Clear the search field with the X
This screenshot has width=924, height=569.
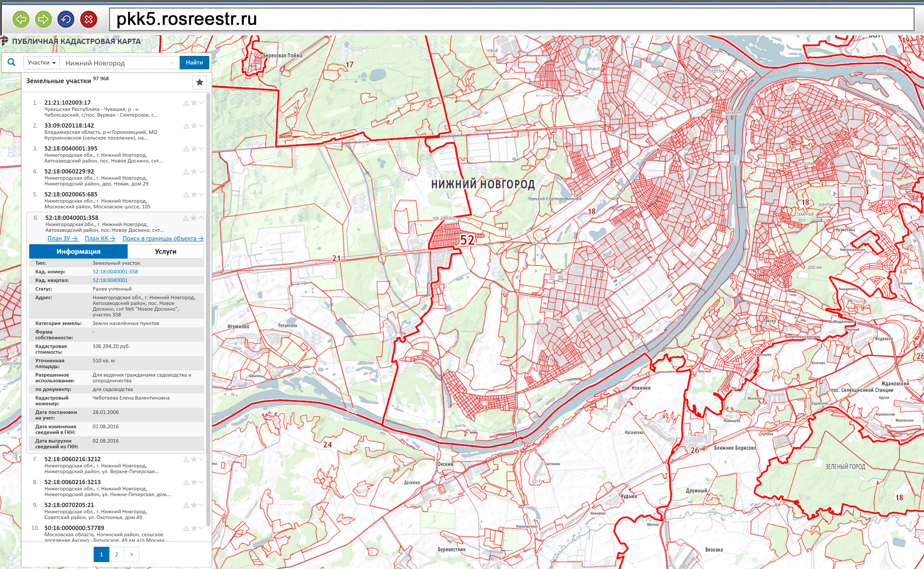tap(172, 63)
